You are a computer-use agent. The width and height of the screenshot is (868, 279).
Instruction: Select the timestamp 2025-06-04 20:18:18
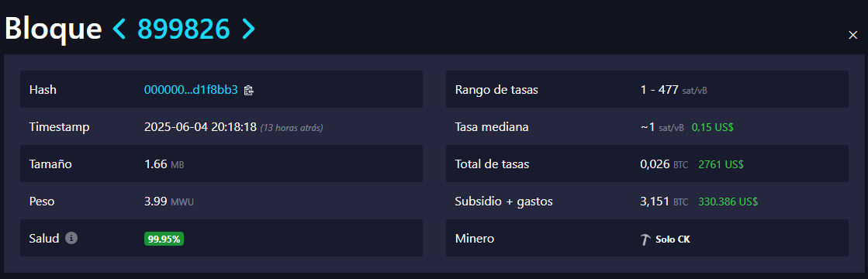(200, 127)
